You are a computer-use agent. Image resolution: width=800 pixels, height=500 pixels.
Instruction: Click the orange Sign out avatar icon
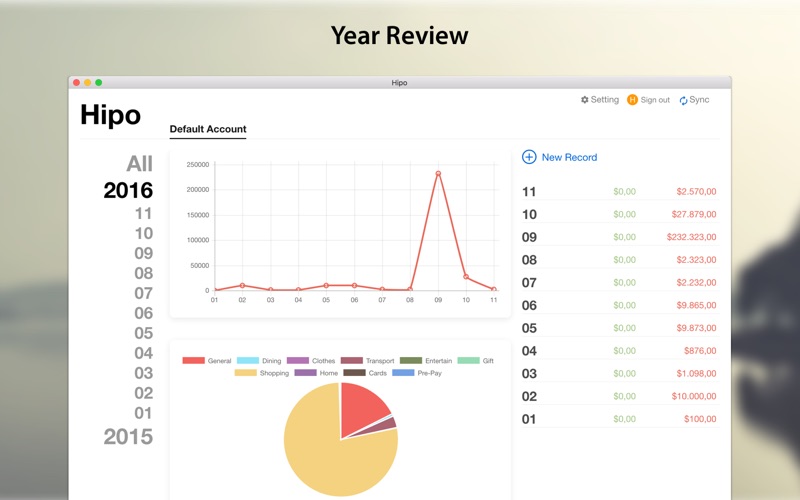click(x=632, y=99)
